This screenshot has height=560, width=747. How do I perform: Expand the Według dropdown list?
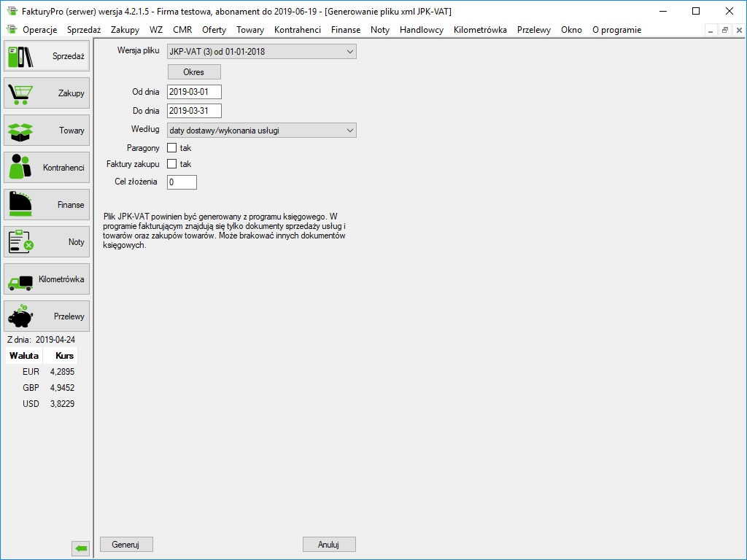(x=261, y=131)
